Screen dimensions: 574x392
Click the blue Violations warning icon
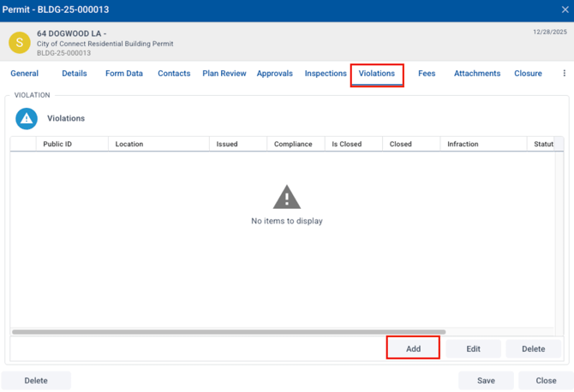(27, 118)
